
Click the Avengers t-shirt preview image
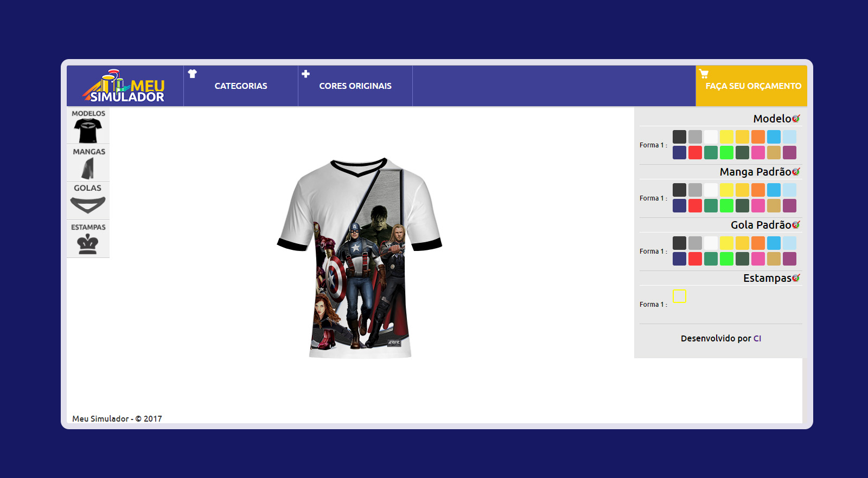tap(360, 257)
